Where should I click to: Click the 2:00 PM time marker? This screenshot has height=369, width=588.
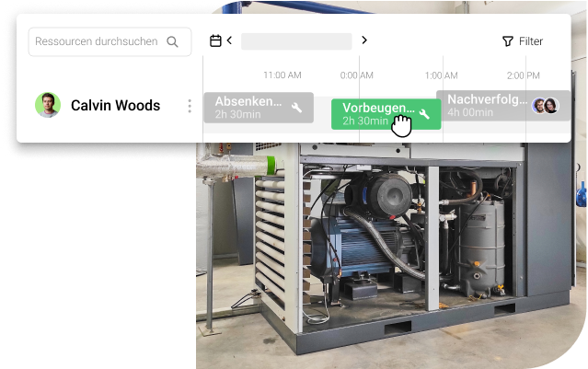pos(523,75)
